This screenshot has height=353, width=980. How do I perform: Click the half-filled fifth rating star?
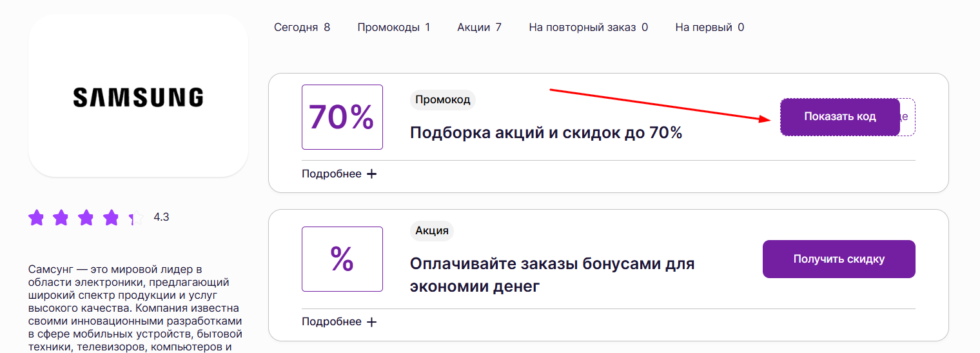click(x=135, y=217)
